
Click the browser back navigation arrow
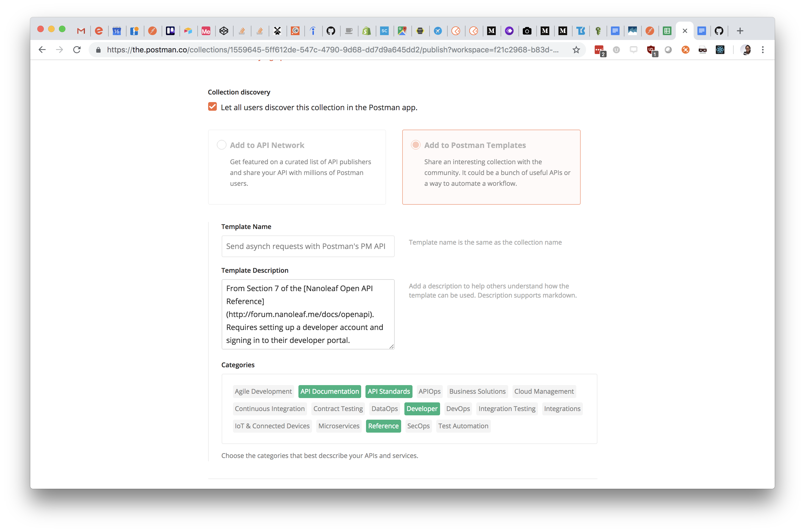click(42, 49)
